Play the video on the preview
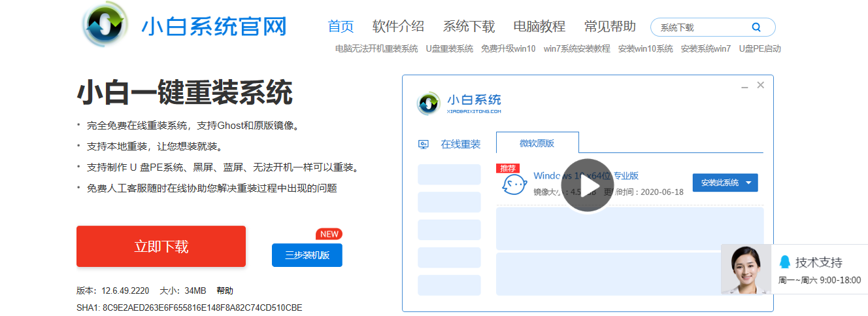This screenshot has width=868, height=316. click(587, 186)
